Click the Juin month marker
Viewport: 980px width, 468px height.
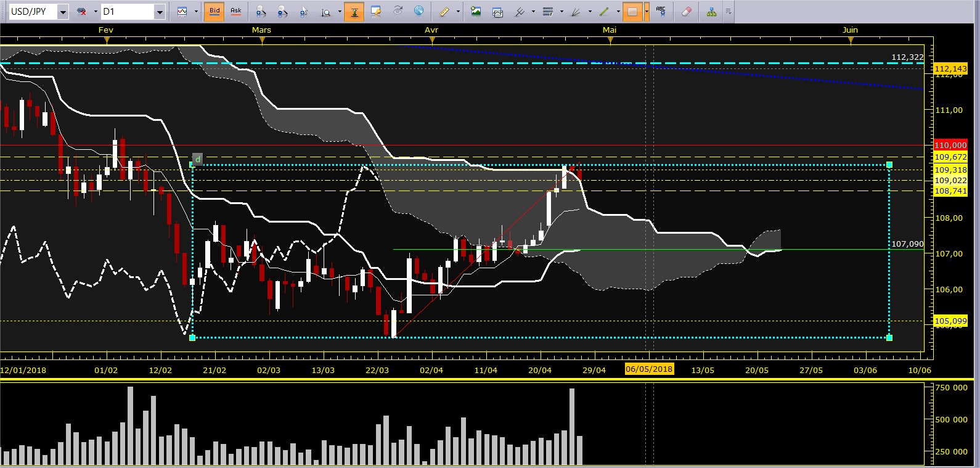coord(850,30)
